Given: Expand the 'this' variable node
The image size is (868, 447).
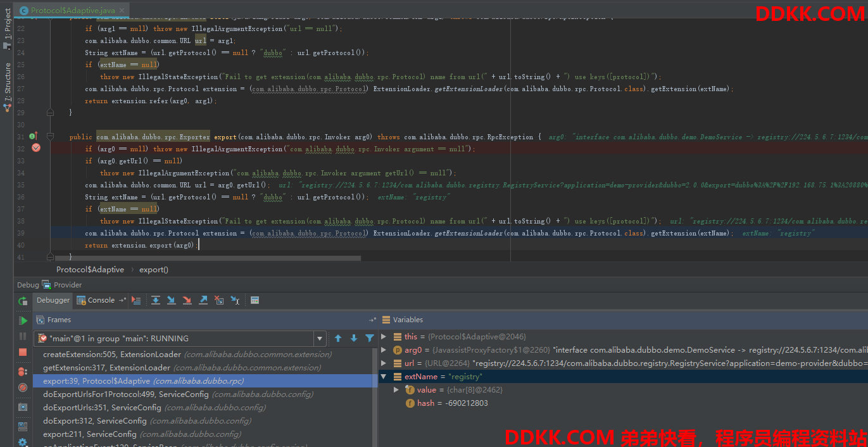Looking at the screenshot, I should [384, 337].
